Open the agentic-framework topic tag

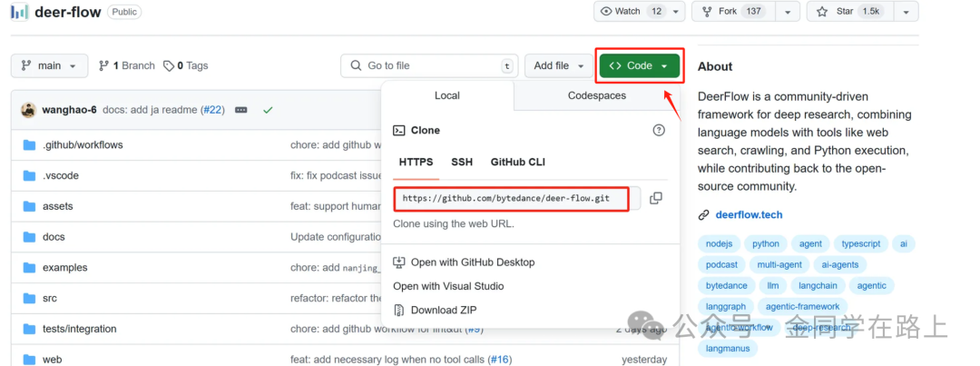pos(802,307)
